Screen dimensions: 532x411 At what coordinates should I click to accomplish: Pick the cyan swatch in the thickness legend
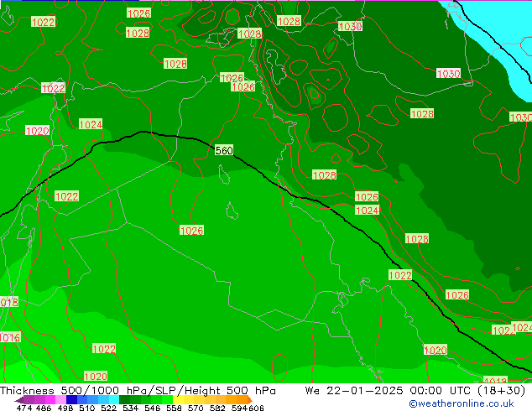(x=114, y=399)
